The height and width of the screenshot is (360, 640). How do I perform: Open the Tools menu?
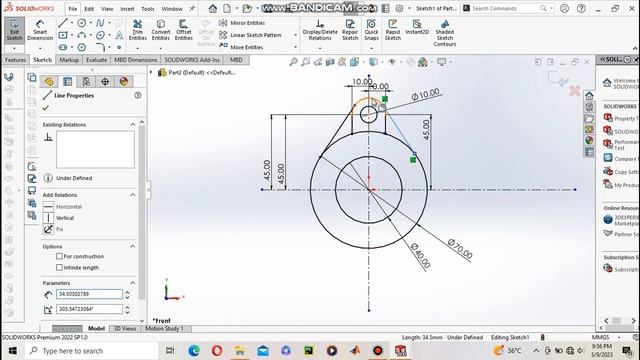point(148,9)
